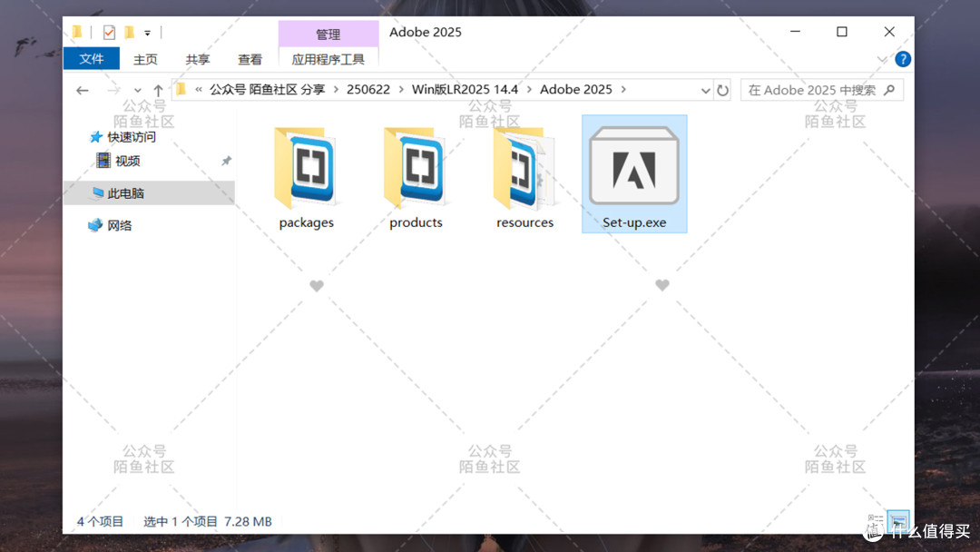
Task: Click the Win版LR2025 14.4 breadcrumb
Action: tap(465, 89)
